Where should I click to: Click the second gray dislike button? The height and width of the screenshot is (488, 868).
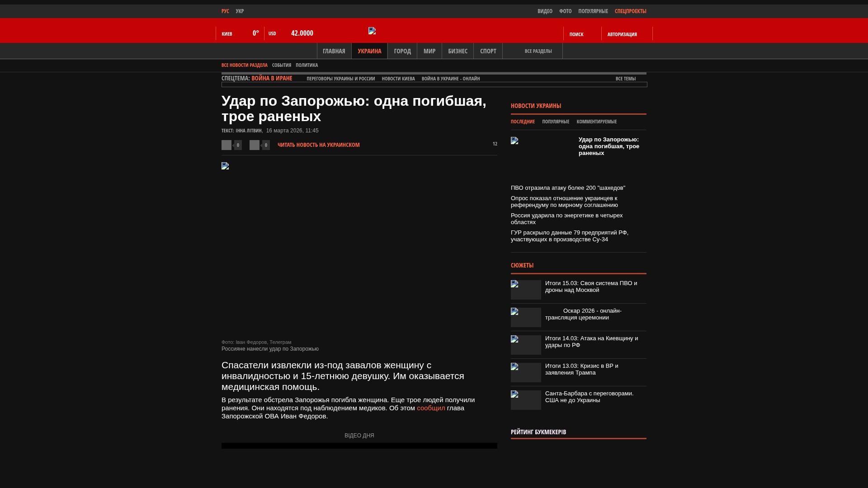coord(255,145)
